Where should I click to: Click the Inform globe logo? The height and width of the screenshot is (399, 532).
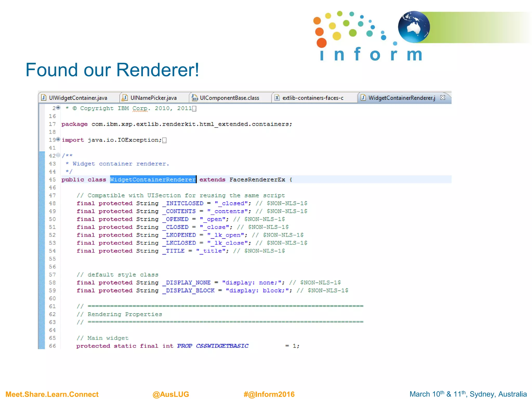tap(414, 27)
